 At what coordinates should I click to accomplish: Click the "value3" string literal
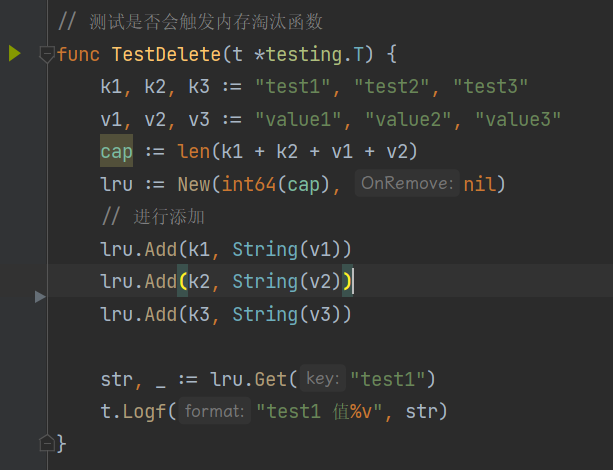pyautogui.click(x=517, y=118)
